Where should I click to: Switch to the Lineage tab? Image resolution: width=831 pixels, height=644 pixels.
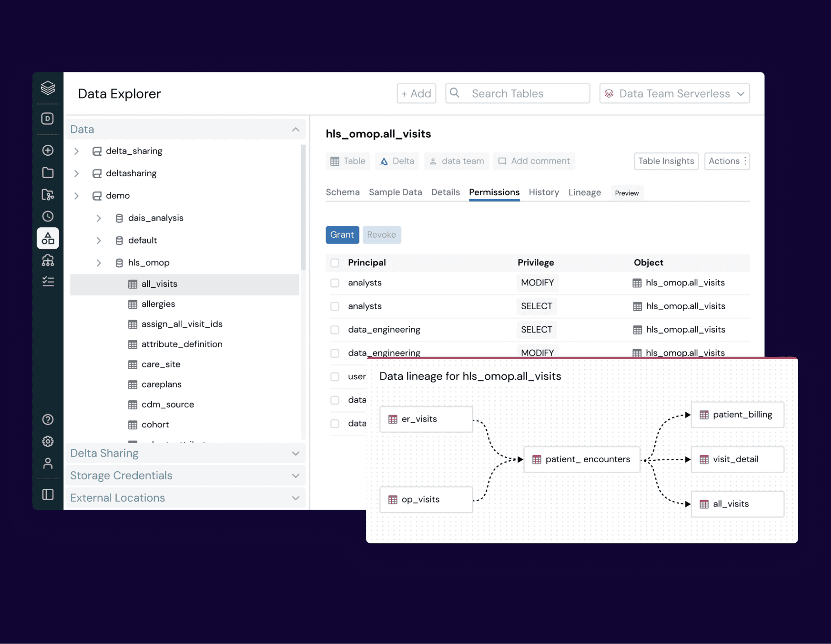585,192
